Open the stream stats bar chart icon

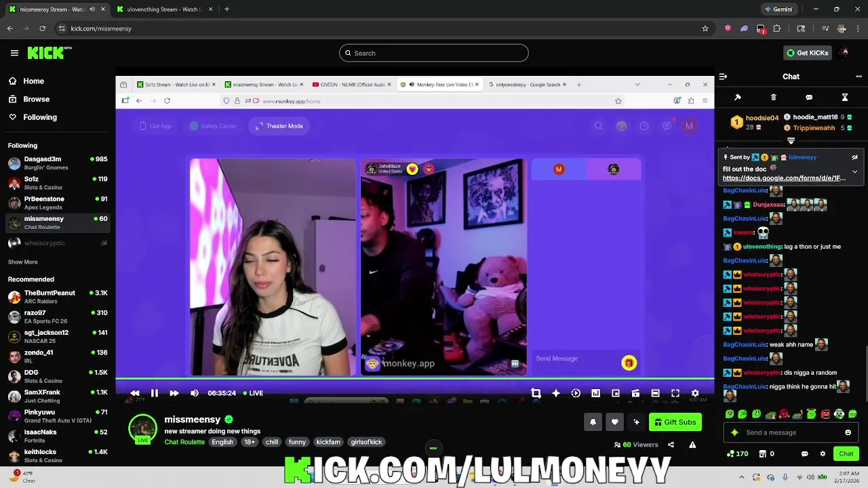pos(595,393)
